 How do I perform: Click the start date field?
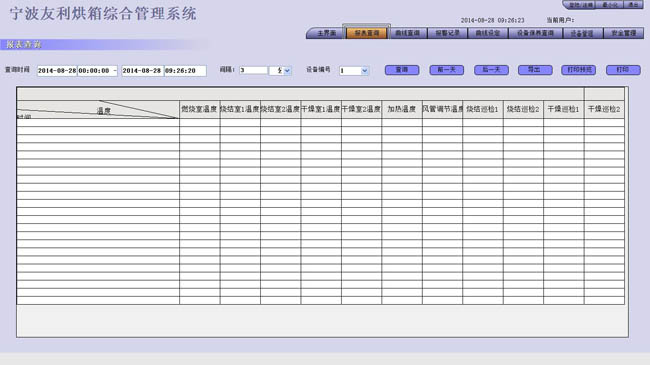pyautogui.click(x=57, y=71)
